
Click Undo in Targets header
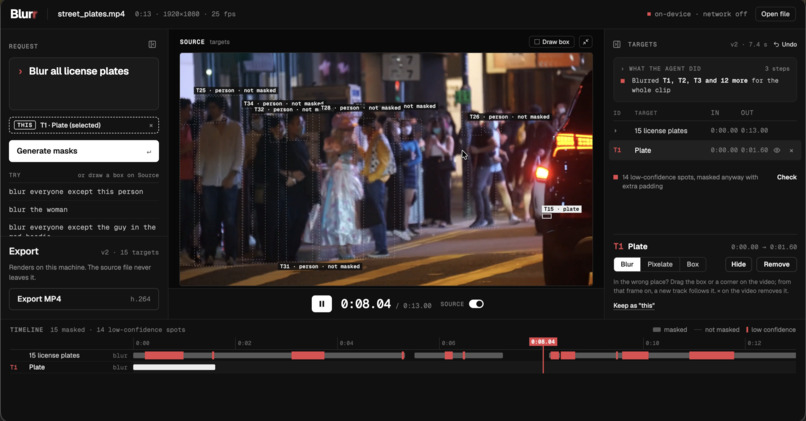pyautogui.click(x=785, y=45)
